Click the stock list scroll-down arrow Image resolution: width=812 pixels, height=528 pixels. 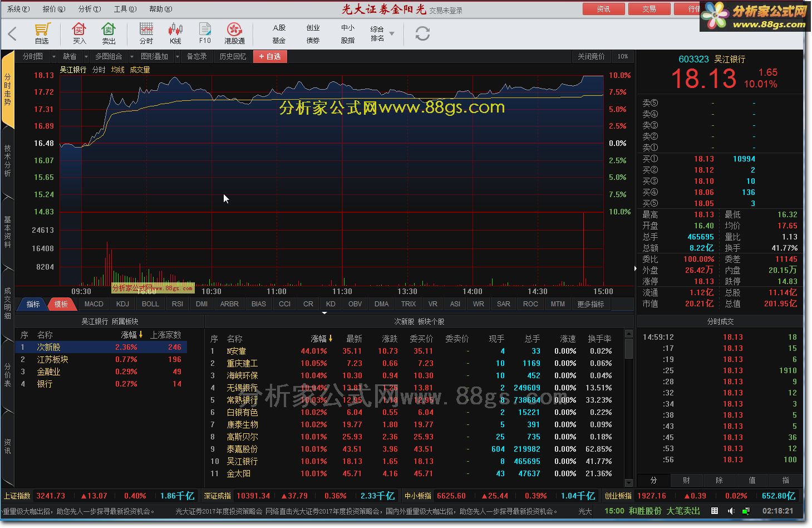point(629,483)
